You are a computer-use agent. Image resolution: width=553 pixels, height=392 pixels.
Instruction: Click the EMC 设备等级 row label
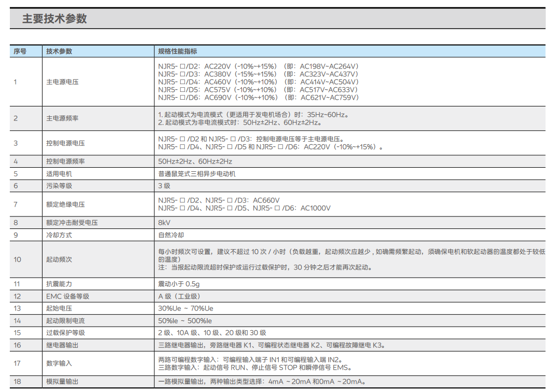click(68, 296)
